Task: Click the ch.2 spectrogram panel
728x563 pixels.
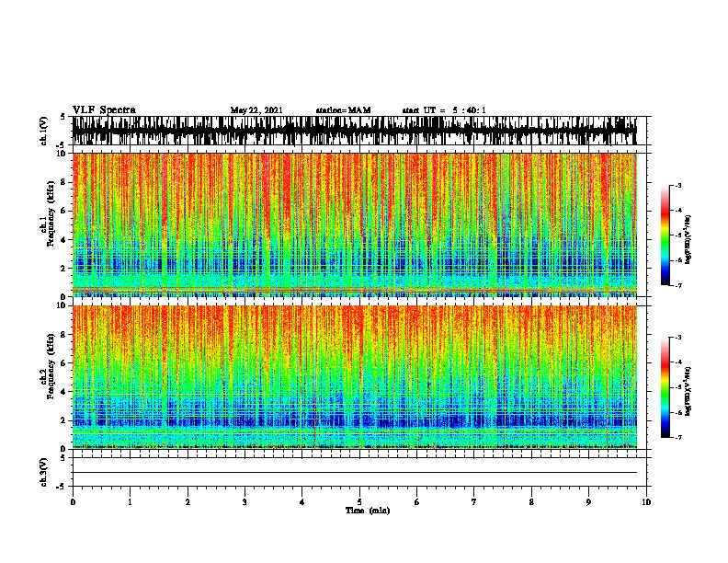Action: [x=355, y=377]
